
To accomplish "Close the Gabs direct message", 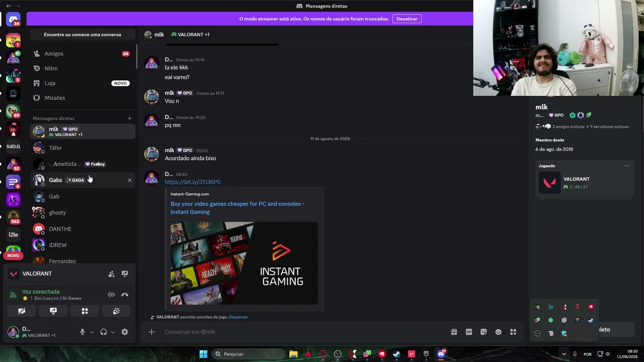I will point(129,180).
